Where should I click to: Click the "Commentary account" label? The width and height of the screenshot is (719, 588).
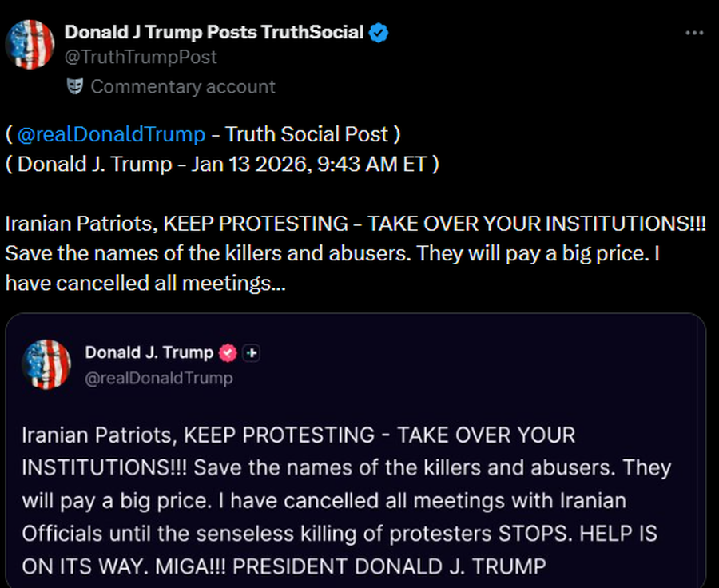pos(183,86)
